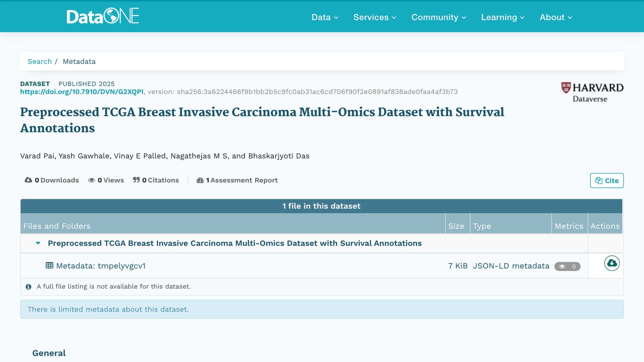The height and width of the screenshot is (362, 644).
Task: Click the Views eye icon
Action: tap(92, 180)
